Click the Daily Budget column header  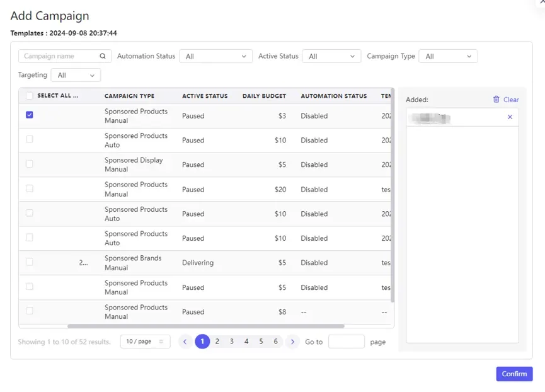point(264,96)
